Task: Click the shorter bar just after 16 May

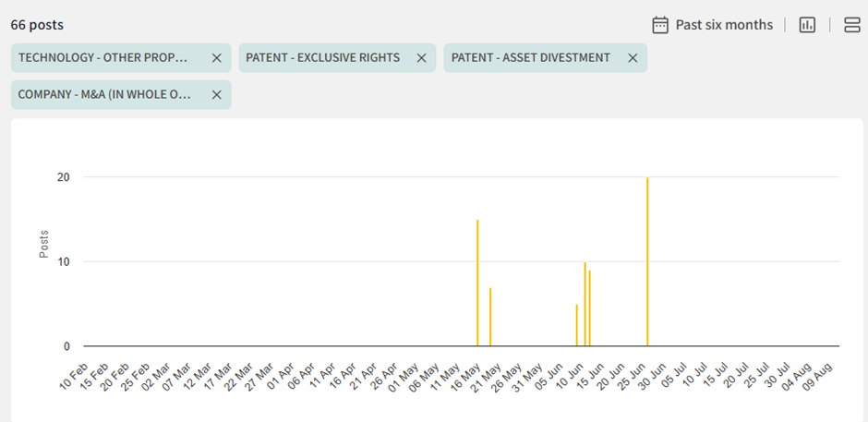Action: [x=490, y=318]
